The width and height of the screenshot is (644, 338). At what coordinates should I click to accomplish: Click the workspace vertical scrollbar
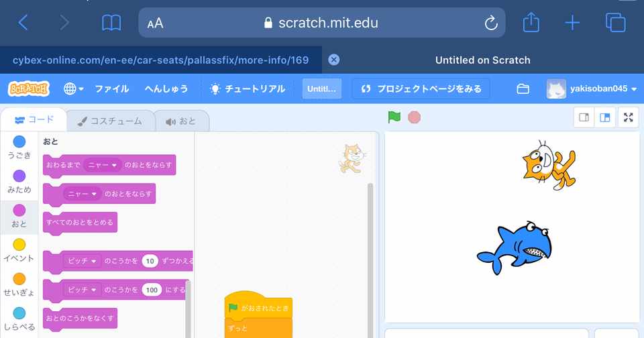pyautogui.click(x=370, y=261)
